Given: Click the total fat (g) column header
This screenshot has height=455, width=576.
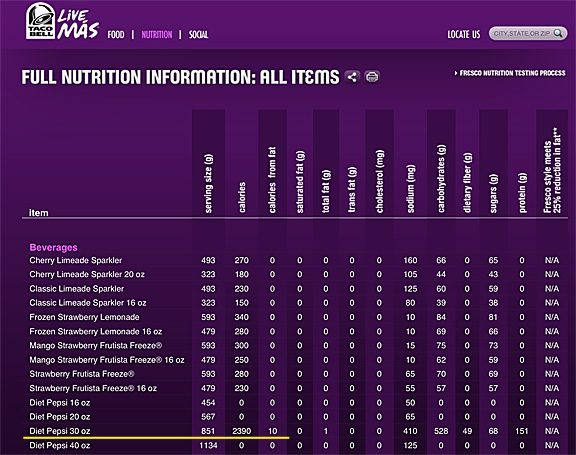Looking at the screenshot, I should (326, 191).
